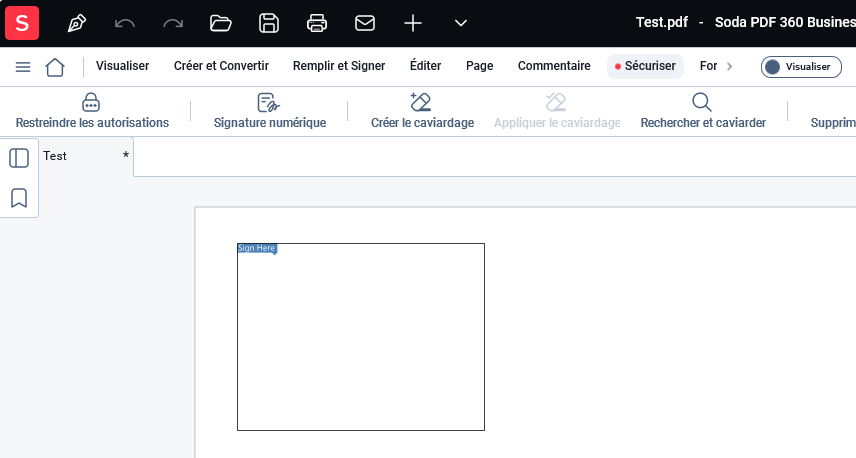The height and width of the screenshot is (458, 856).
Task: Open Signature numérique tool
Action: [270, 111]
